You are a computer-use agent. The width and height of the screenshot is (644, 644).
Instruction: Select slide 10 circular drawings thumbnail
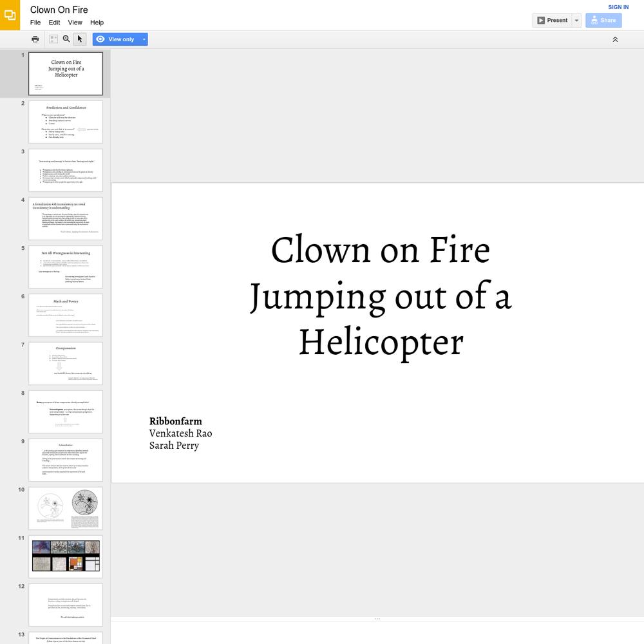click(66, 508)
